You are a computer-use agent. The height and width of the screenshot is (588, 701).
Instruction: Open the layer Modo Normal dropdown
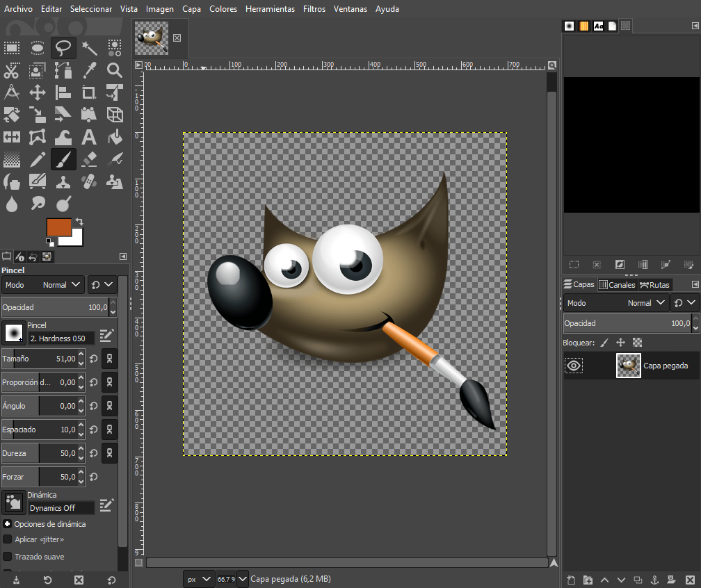pyautogui.click(x=616, y=303)
